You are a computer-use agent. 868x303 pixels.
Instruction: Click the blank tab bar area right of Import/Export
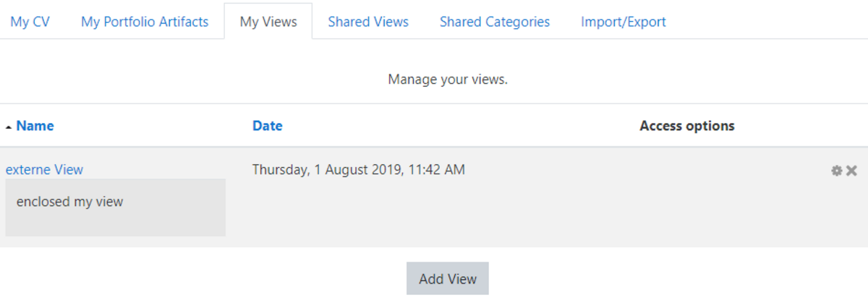pyautogui.click(x=774, y=22)
